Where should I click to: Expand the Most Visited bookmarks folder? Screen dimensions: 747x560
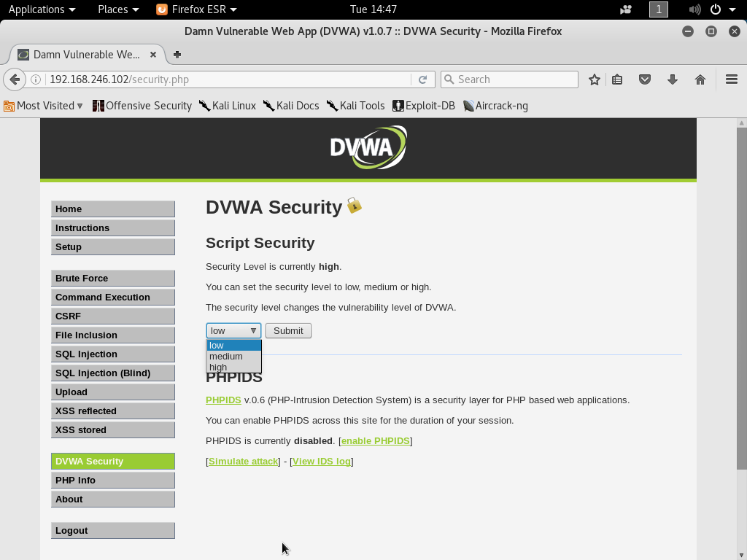pos(44,105)
